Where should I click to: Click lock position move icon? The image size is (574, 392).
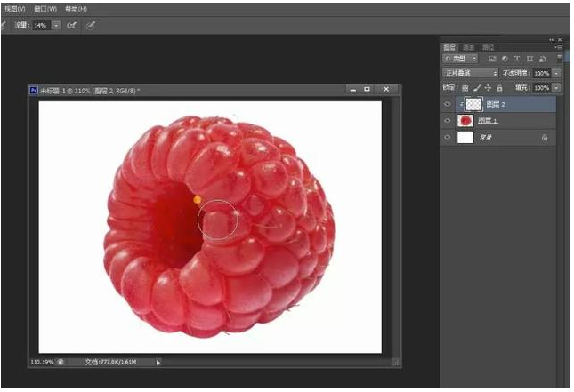point(488,88)
